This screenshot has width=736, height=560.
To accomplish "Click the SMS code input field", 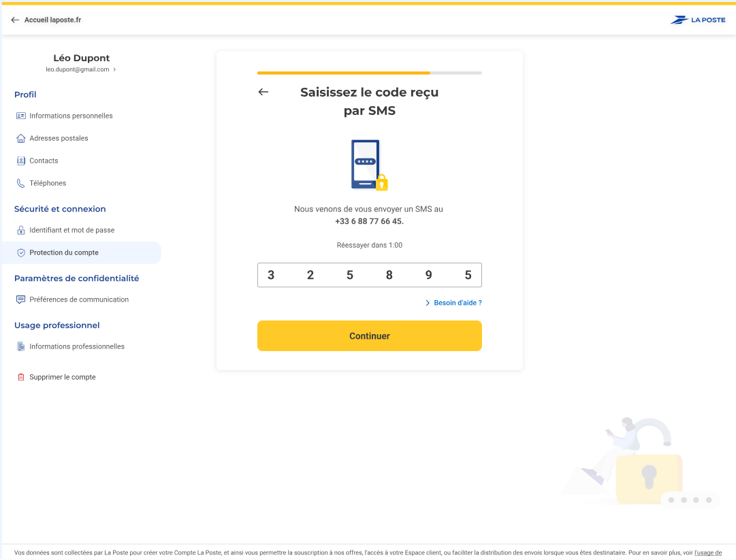I will (369, 275).
